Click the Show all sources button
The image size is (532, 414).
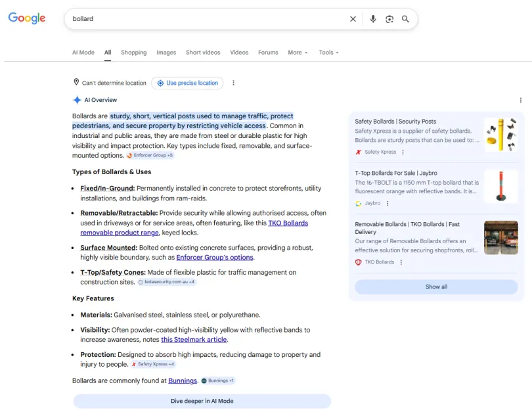tap(436, 287)
